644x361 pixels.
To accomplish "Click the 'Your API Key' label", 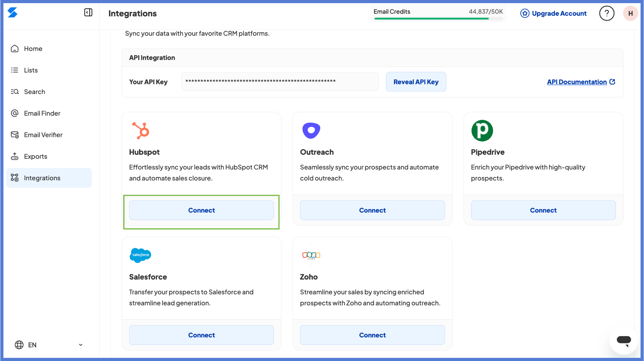I will tap(148, 82).
